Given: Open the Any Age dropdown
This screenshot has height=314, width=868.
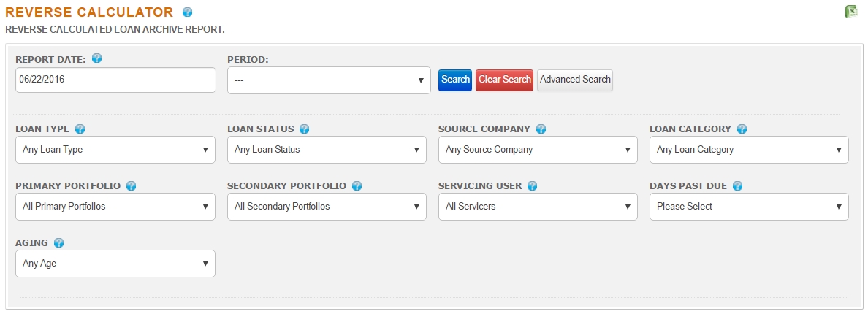Looking at the screenshot, I should point(115,263).
